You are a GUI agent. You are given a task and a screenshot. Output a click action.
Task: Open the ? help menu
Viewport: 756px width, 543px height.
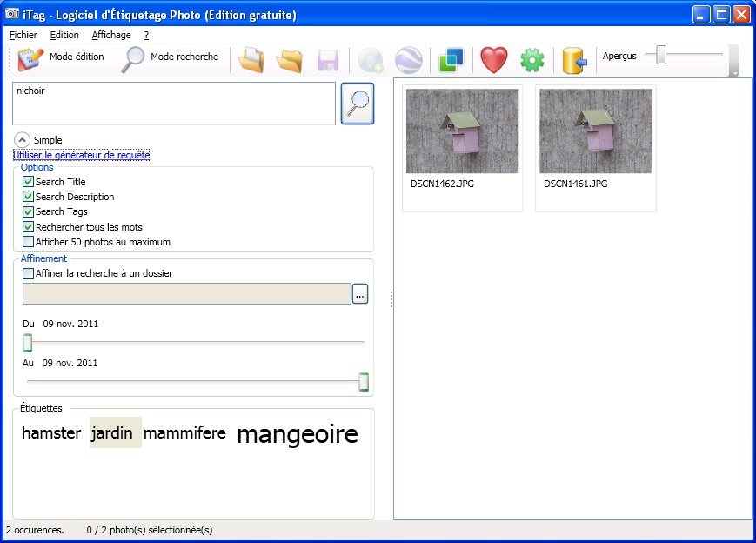pyautogui.click(x=146, y=35)
